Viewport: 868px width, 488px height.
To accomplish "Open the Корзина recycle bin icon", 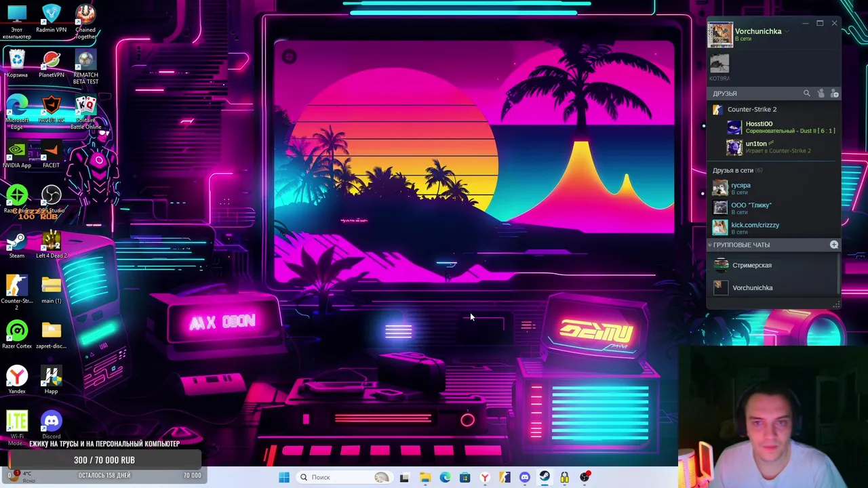I will click(x=17, y=64).
